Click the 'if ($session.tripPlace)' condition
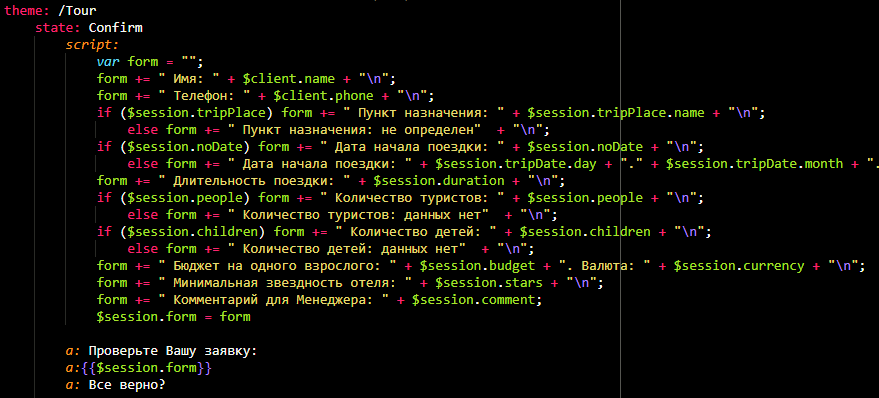The image size is (879, 398). [185, 113]
